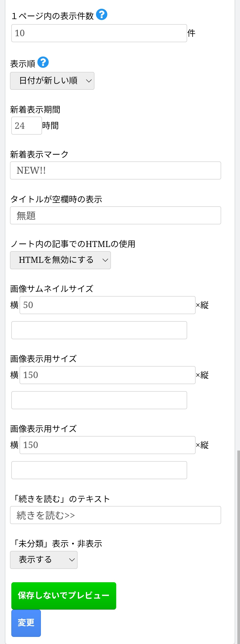Click the lower 画像表示用サイズ width field

pyautogui.click(x=108, y=445)
